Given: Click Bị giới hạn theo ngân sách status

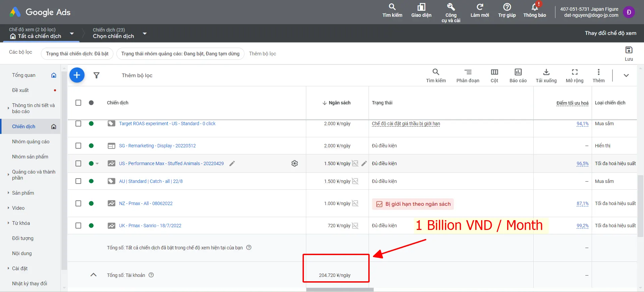Looking at the screenshot, I should pos(413,204).
